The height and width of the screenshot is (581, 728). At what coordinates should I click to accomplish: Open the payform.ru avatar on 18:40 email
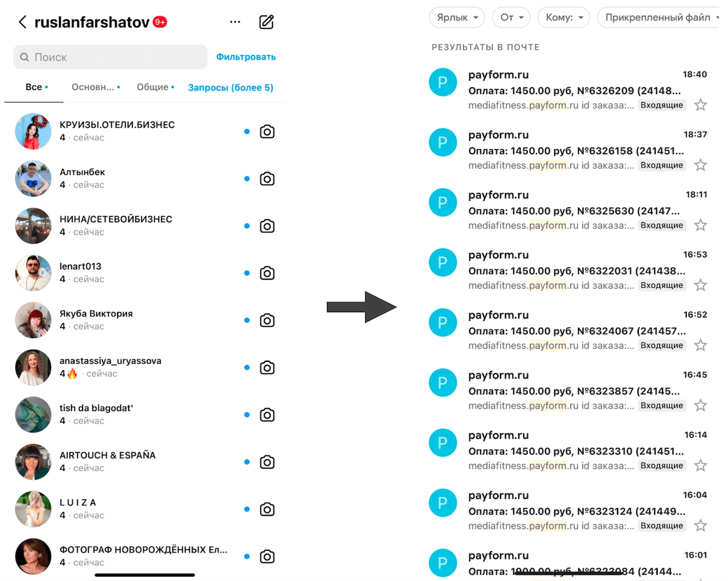[443, 81]
